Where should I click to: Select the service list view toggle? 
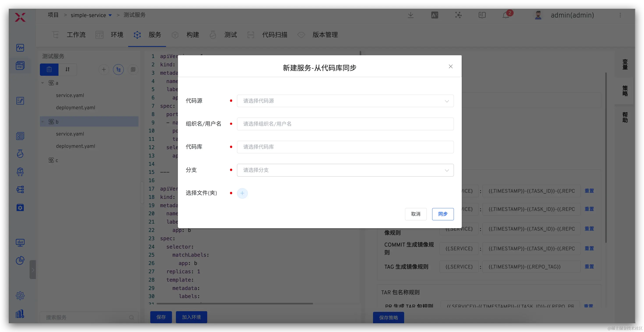click(49, 69)
